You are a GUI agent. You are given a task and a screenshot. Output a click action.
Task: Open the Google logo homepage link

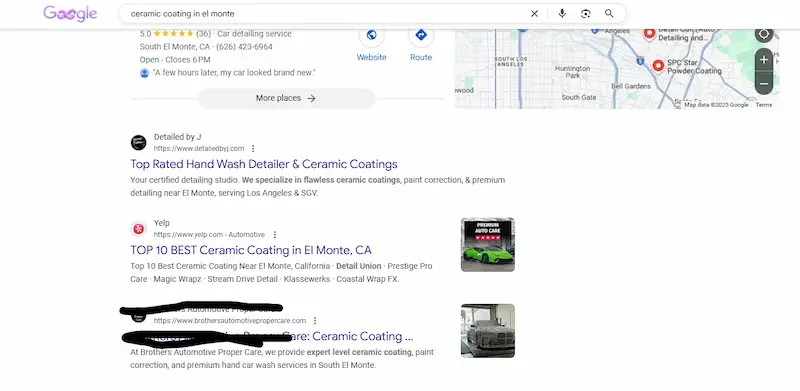tap(70, 14)
